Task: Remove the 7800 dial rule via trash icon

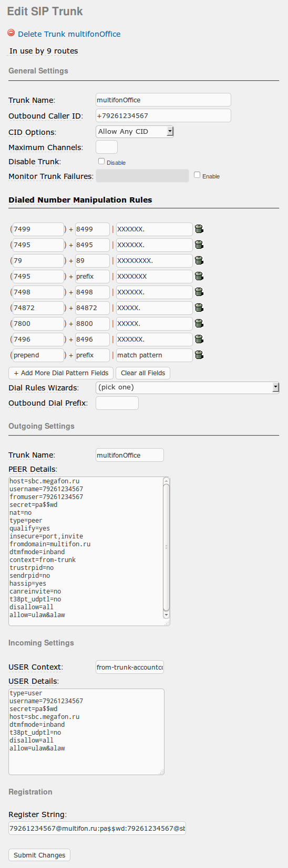Action: point(199,323)
